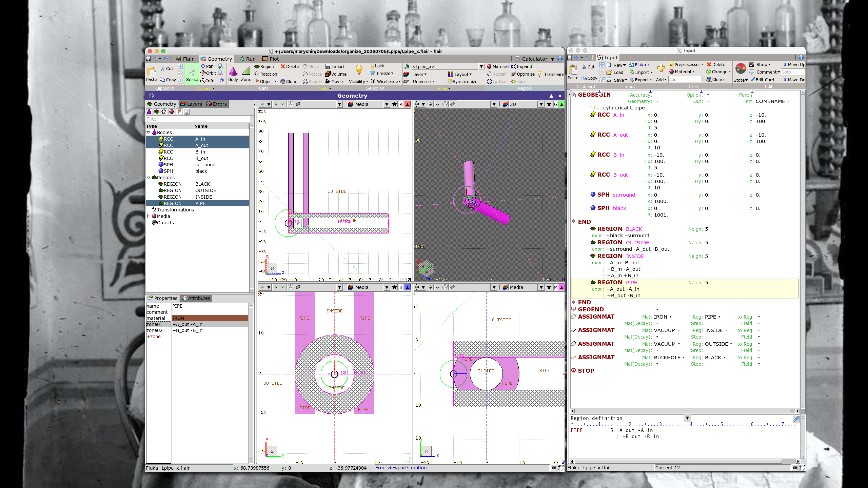Toggle the green triangle button in 3D viewport
The image size is (868, 488).
click(561, 104)
